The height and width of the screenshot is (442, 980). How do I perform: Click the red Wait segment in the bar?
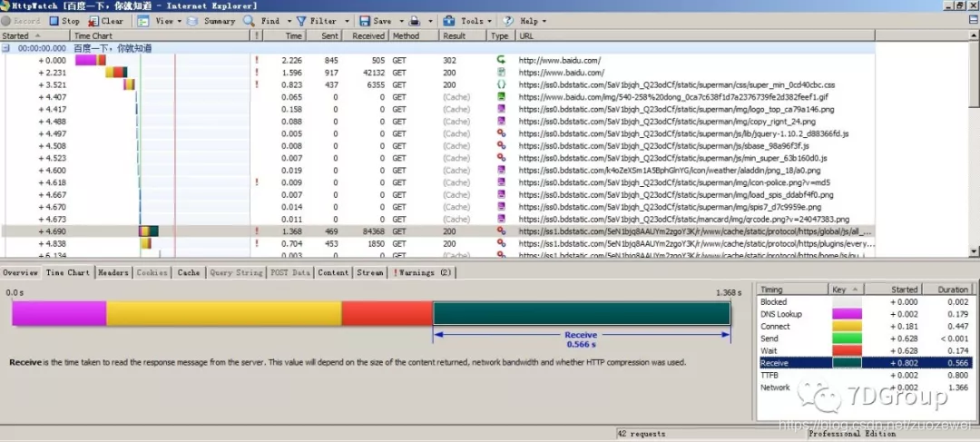click(387, 314)
